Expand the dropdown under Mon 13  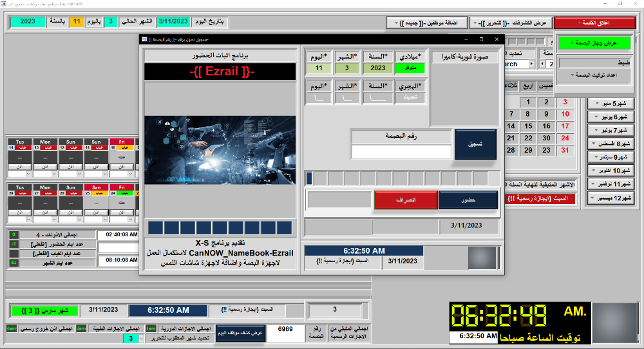54,174
